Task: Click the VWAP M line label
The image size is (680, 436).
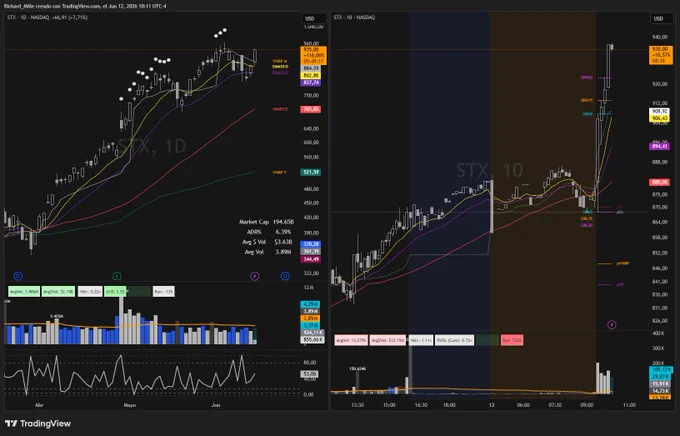Action: coord(280,62)
